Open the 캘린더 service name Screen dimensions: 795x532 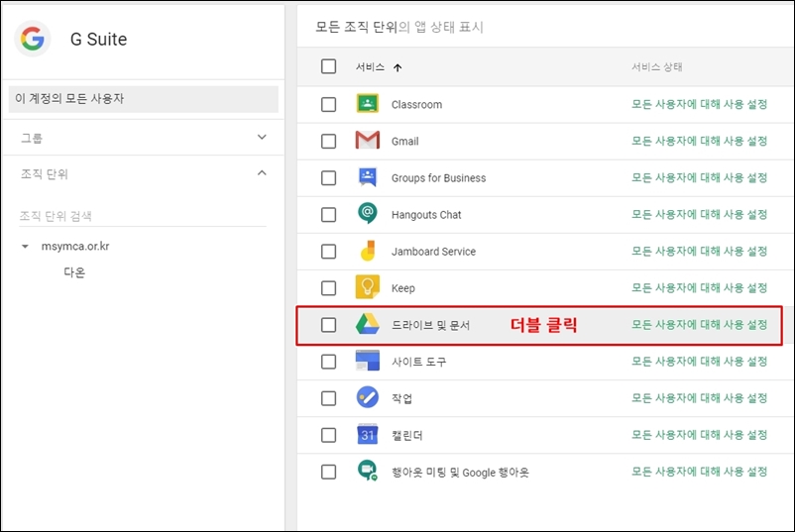pos(406,435)
